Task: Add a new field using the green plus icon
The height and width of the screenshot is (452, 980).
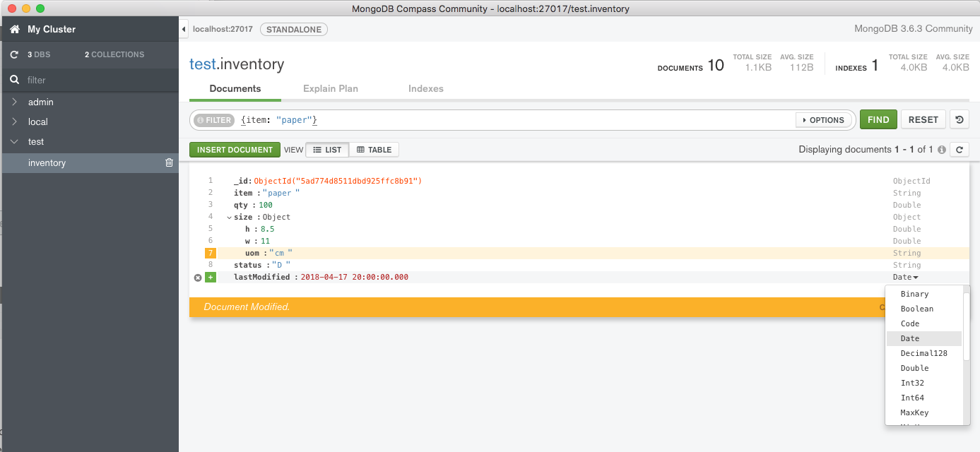Action: (x=210, y=277)
